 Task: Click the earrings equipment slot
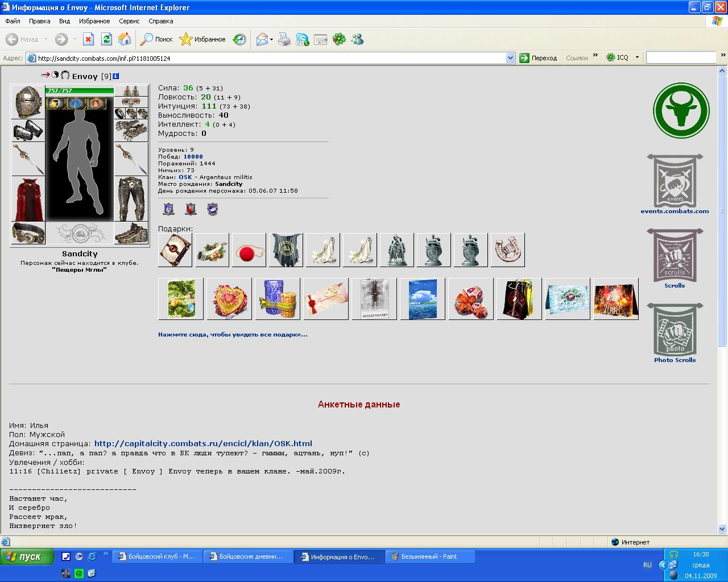(x=131, y=91)
